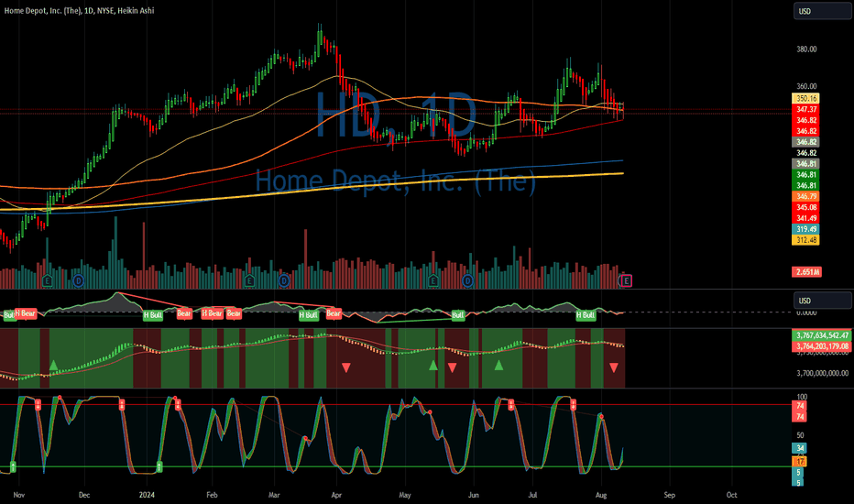Viewport: 854px width, 504px height.
Task: Click the 380.00 price scale level
Action: [x=806, y=49]
